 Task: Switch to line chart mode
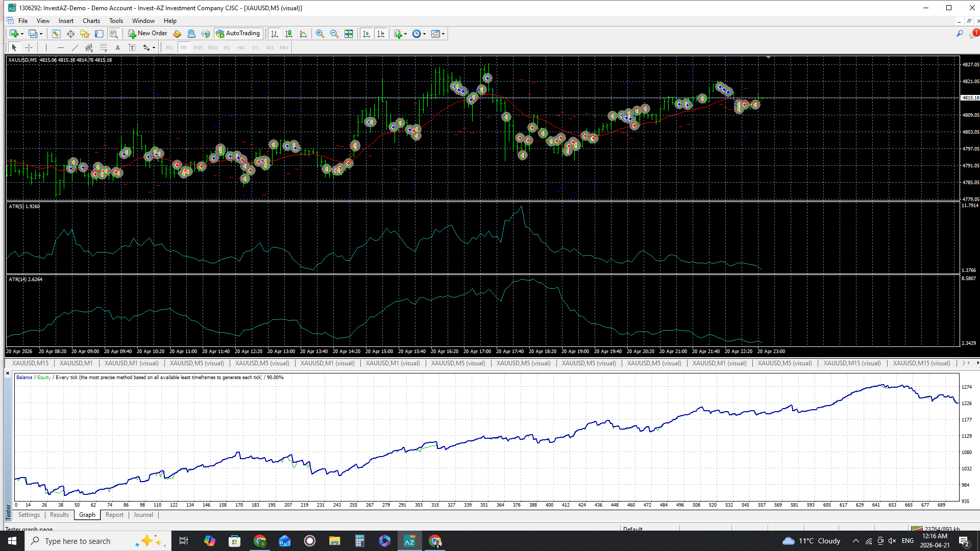303,34
